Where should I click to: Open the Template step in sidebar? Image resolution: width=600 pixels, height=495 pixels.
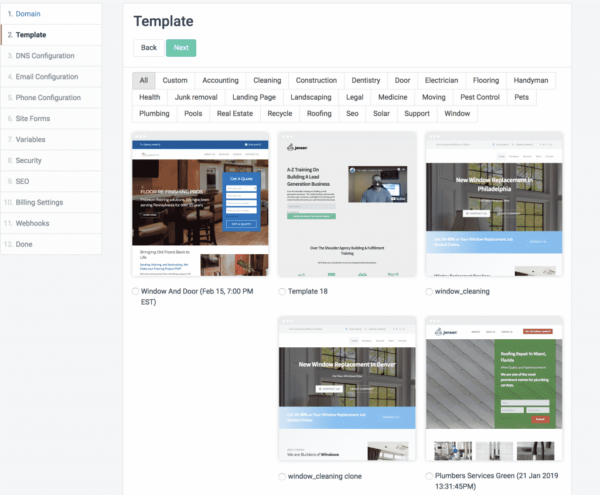tap(51, 35)
